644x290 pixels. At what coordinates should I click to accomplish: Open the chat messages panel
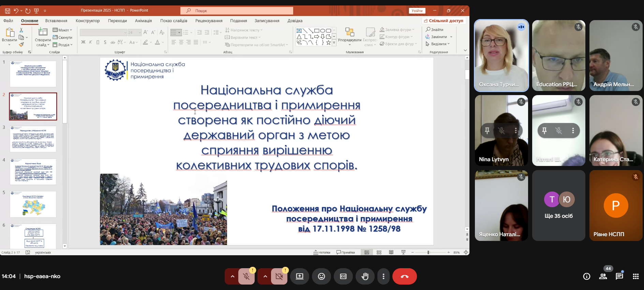(x=619, y=276)
